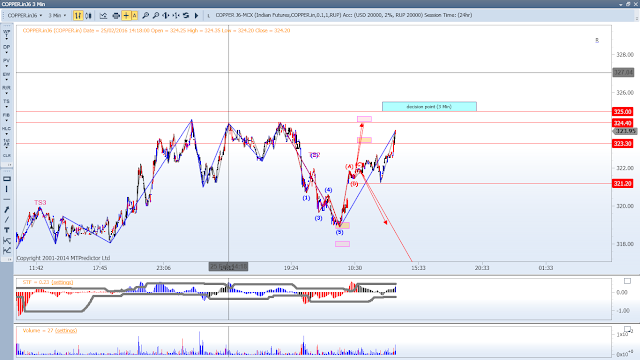Click the line chart indicator icon
This screenshot has height=360, width=640.
[x=103, y=16]
